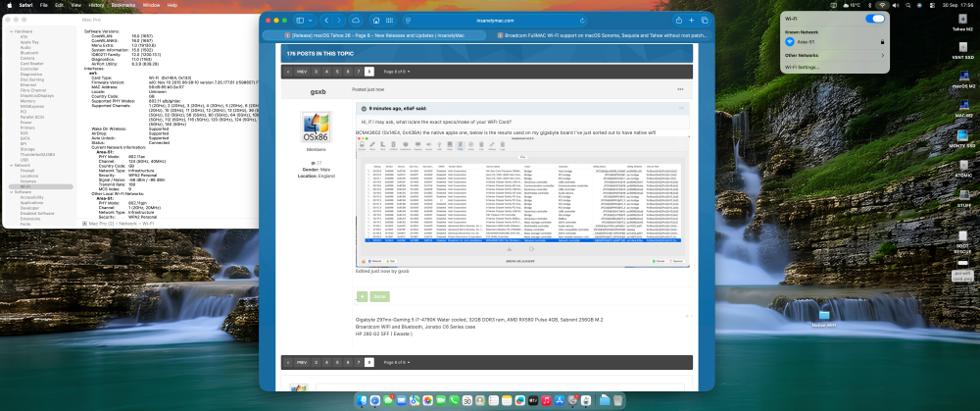
Task: Turn off the Wi-Fi switch
Action: (874, 19)
